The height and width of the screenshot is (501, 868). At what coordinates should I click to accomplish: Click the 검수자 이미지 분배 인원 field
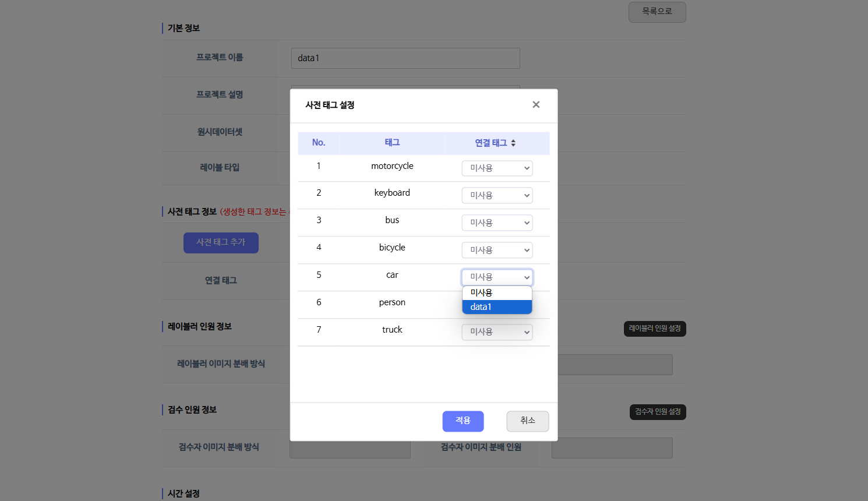(x=612, y=448)
